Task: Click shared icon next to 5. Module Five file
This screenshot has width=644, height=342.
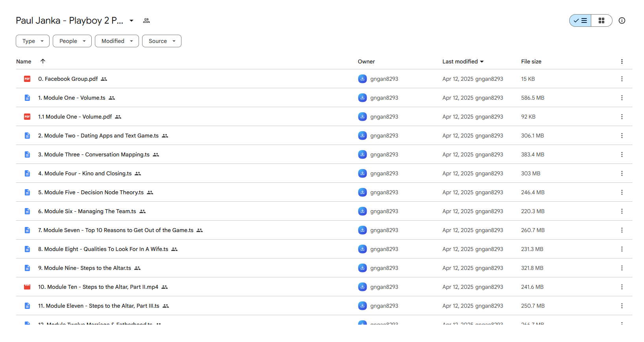Action: (x=150, y=192)
